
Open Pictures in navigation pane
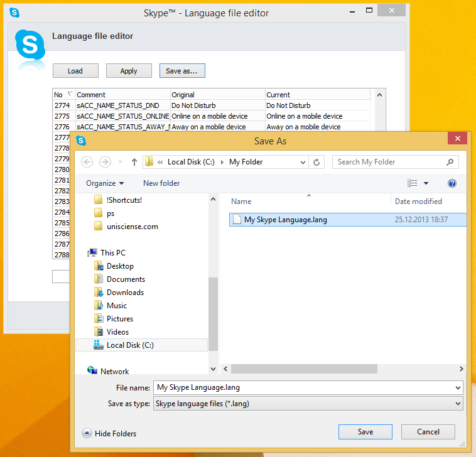click(x=114, y=319)
